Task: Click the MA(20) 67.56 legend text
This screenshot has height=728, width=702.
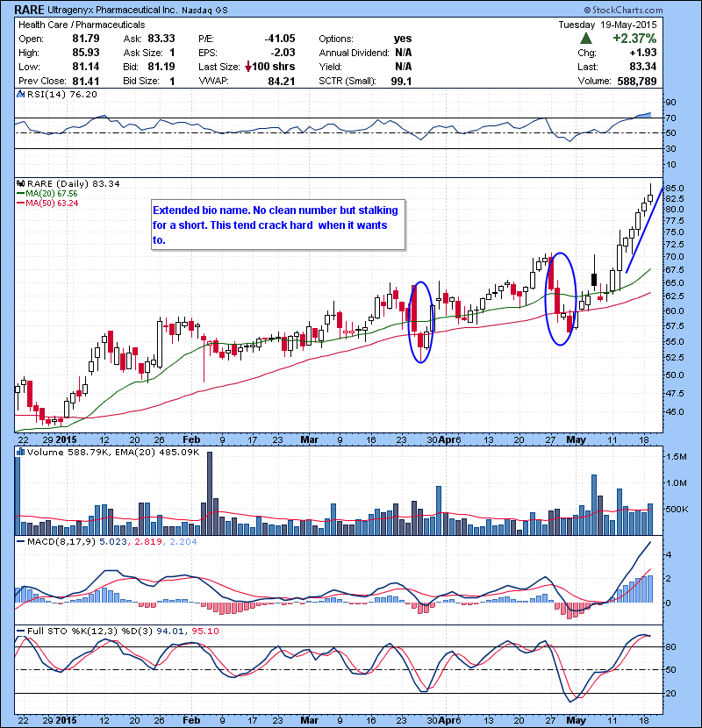Action: (52, 194)
